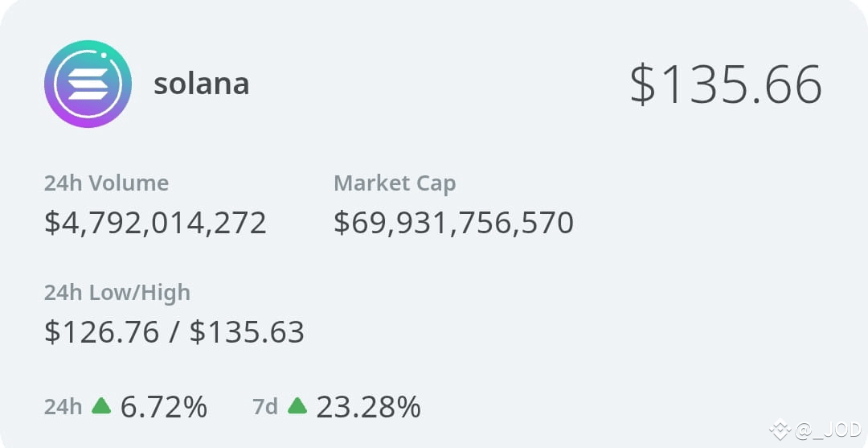Screen dimensions: 868x448
Task: Click the green 24h up arrow
Action: (101, 406)
